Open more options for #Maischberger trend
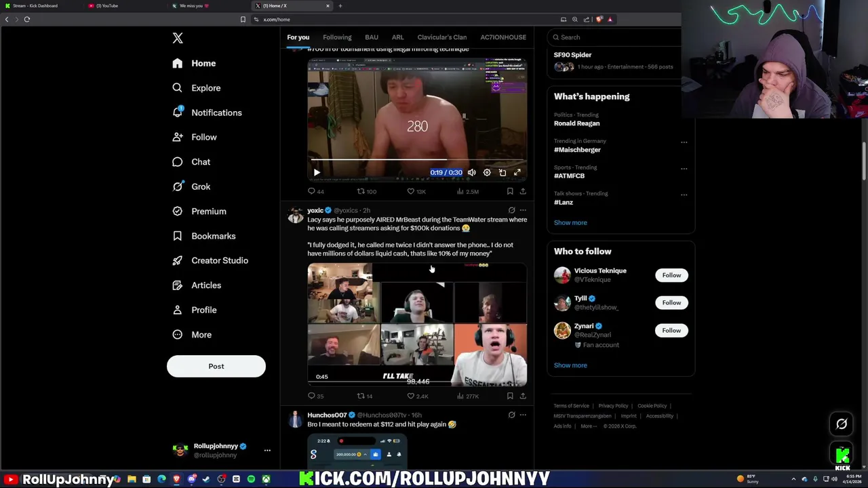The image size is (868, 488). (684, 142)
